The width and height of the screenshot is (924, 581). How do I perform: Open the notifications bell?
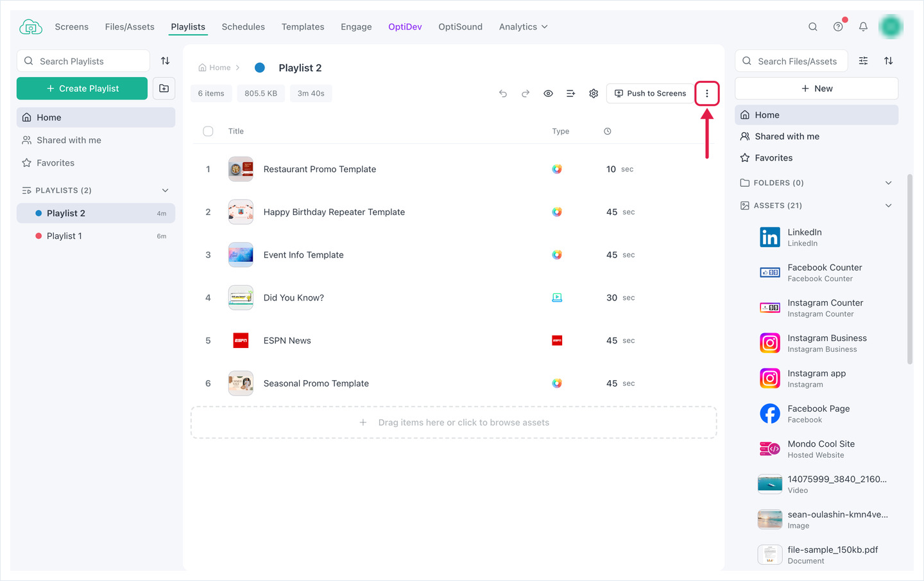tap(863, 27)
